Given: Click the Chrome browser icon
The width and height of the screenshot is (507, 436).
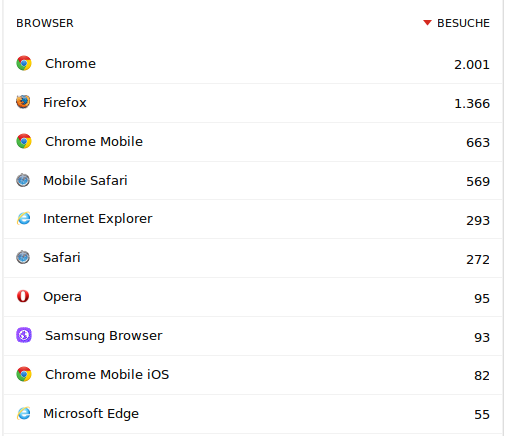Looking at the screenshot, I should (x=24, y=63).
